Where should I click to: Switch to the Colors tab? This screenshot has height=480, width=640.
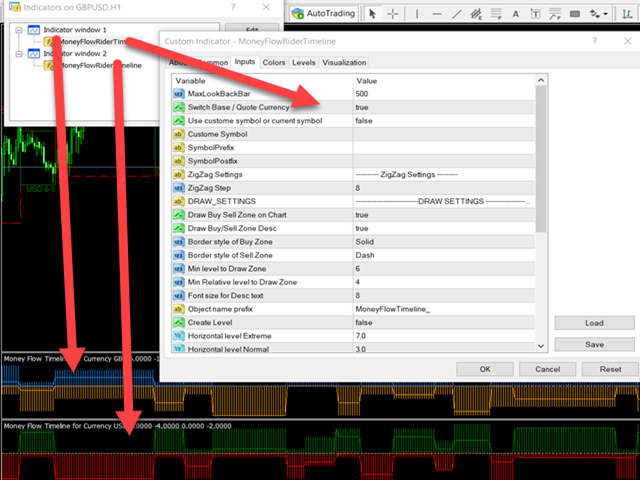click(273, 63)
